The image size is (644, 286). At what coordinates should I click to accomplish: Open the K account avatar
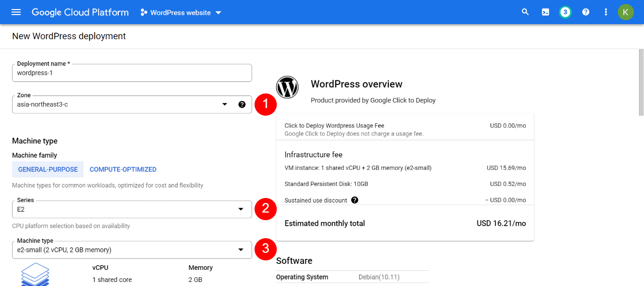(626, 12)
